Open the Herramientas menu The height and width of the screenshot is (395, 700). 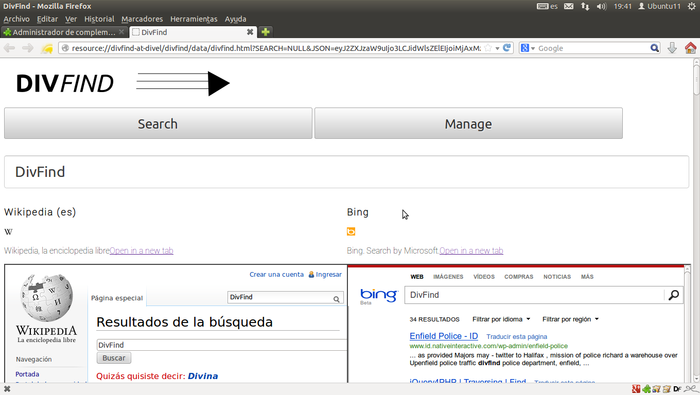194,19
